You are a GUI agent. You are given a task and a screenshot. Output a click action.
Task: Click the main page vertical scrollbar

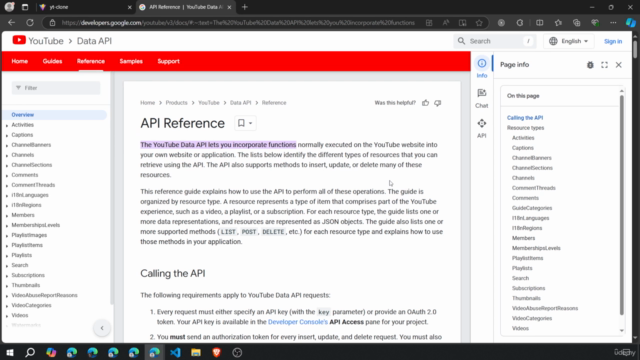click(635, 48)
